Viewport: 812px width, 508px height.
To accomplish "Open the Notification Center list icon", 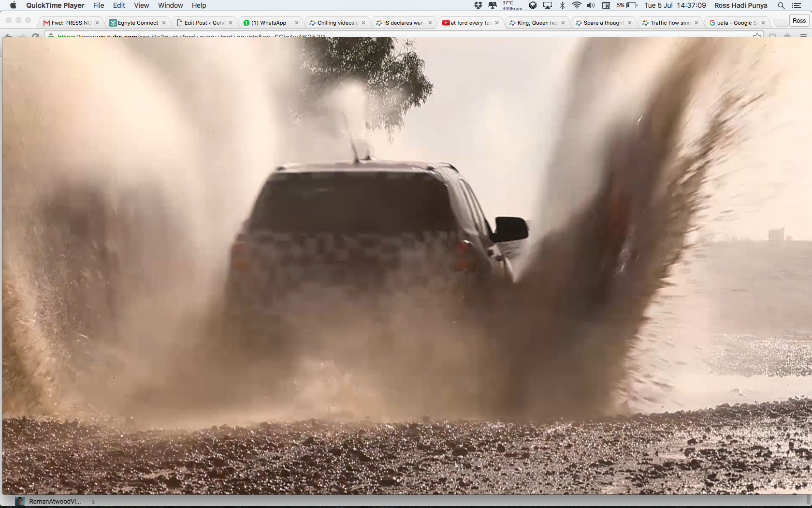I will [797, 5].
